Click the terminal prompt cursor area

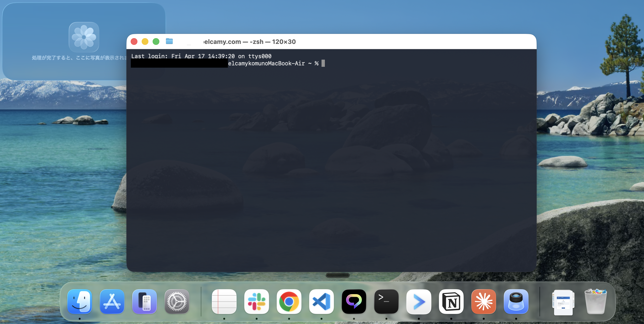(x=323, y=63)
